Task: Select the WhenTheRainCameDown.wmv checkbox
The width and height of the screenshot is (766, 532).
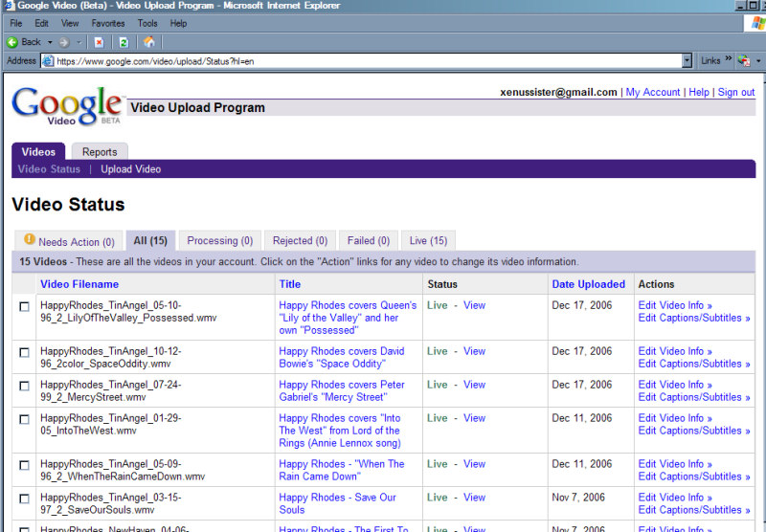Action: 24,465
